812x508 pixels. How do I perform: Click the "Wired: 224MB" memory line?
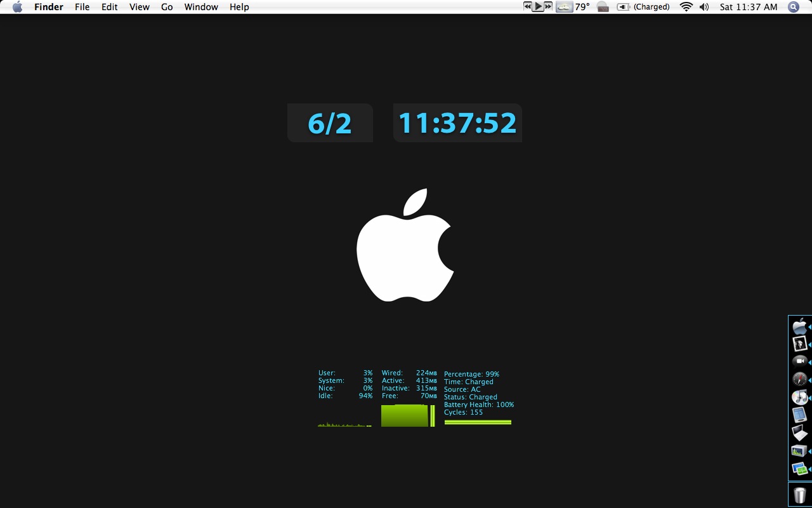pyautogui.click(x=409, y=373)
